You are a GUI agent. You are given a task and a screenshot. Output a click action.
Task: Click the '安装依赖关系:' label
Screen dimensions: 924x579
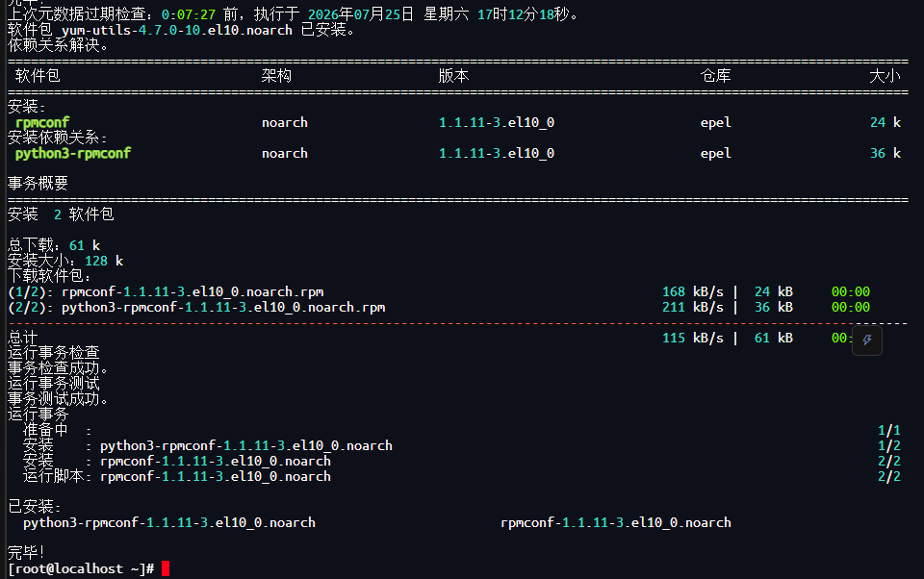tap(58, 138)
